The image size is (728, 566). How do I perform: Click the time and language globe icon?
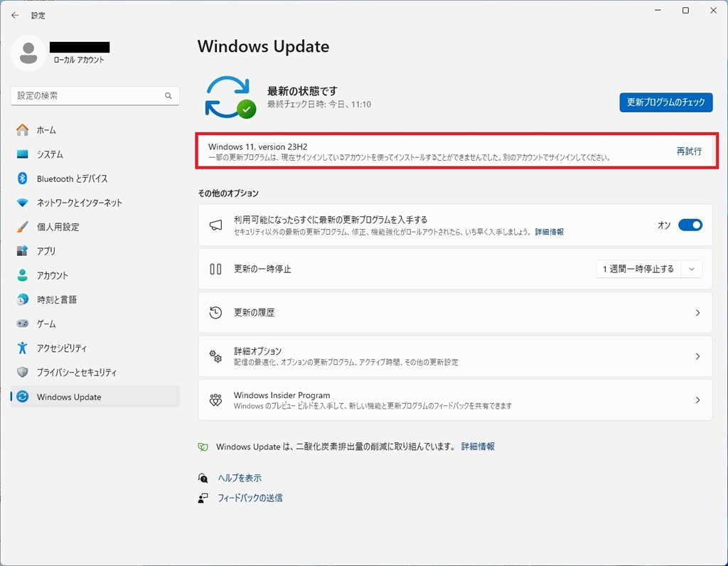click(22, 299)
